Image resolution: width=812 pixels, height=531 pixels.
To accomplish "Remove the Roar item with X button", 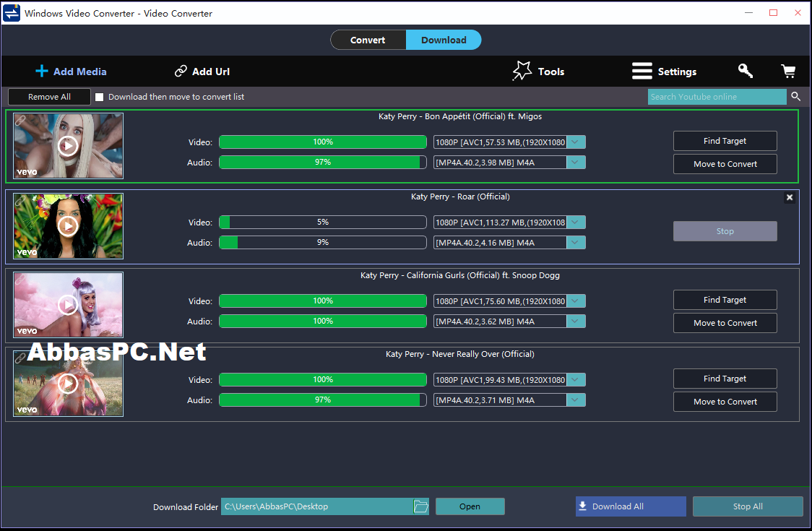I will pyautogui.click(x=789, y=197).
